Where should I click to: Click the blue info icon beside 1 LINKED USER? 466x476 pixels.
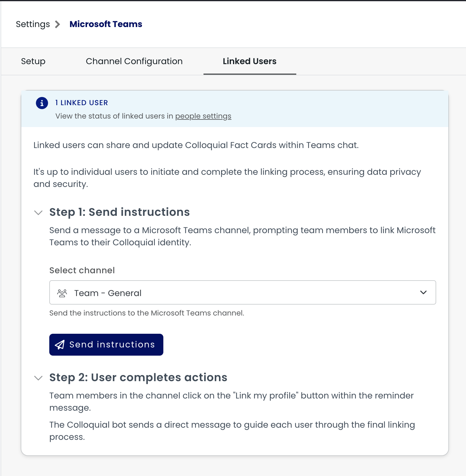click(x=42, y=103)
